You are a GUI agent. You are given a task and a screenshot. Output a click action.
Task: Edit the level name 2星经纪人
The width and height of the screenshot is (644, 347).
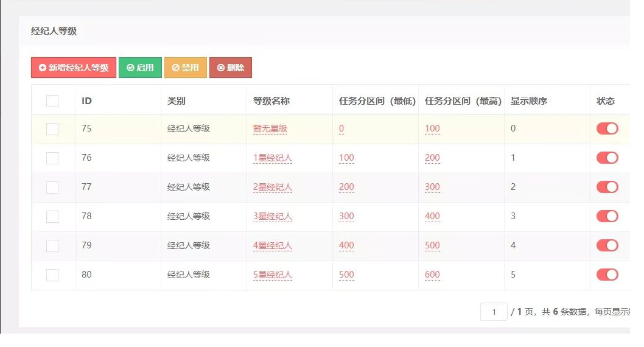273,187
